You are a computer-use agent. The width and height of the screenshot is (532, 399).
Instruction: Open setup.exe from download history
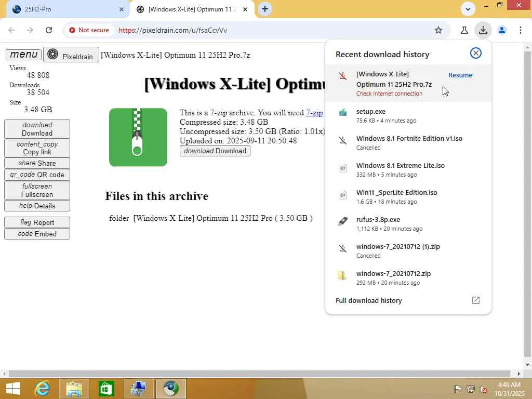tap(408, 115)
